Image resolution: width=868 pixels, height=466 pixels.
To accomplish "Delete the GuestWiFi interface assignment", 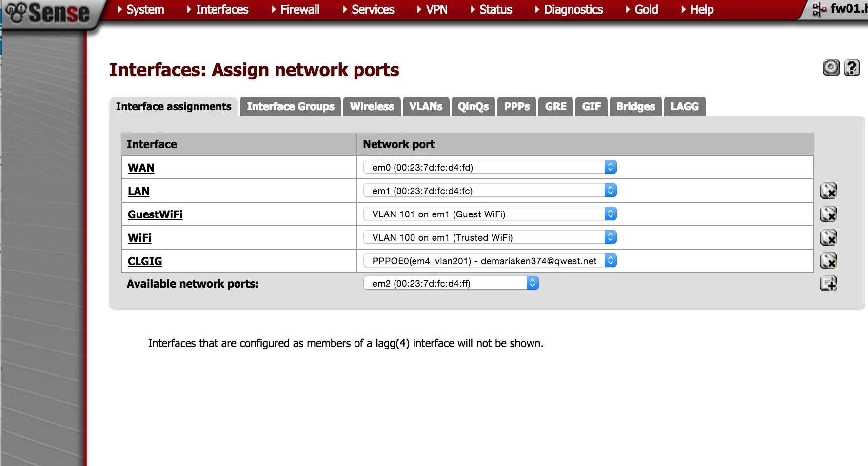I will click(x=828, y=214).
